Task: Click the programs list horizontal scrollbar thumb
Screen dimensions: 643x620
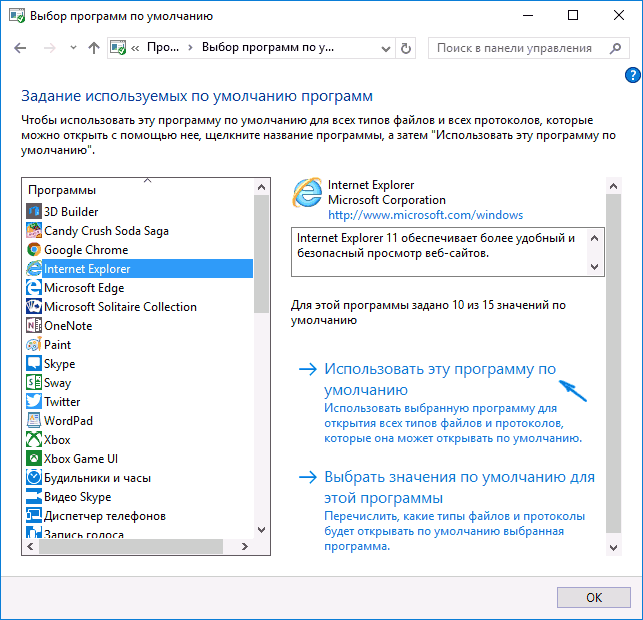Action: point(131,546)
